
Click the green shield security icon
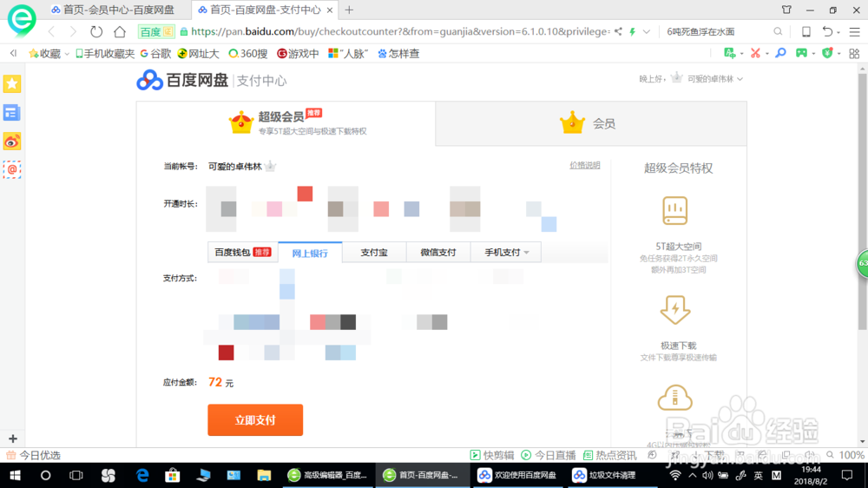[x=827, y=53]
